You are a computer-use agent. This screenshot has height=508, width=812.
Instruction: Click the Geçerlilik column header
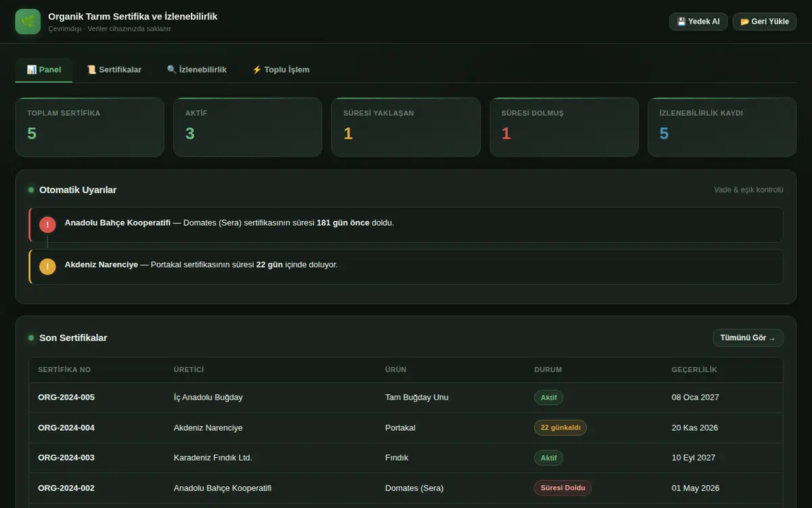coord(694,370)
